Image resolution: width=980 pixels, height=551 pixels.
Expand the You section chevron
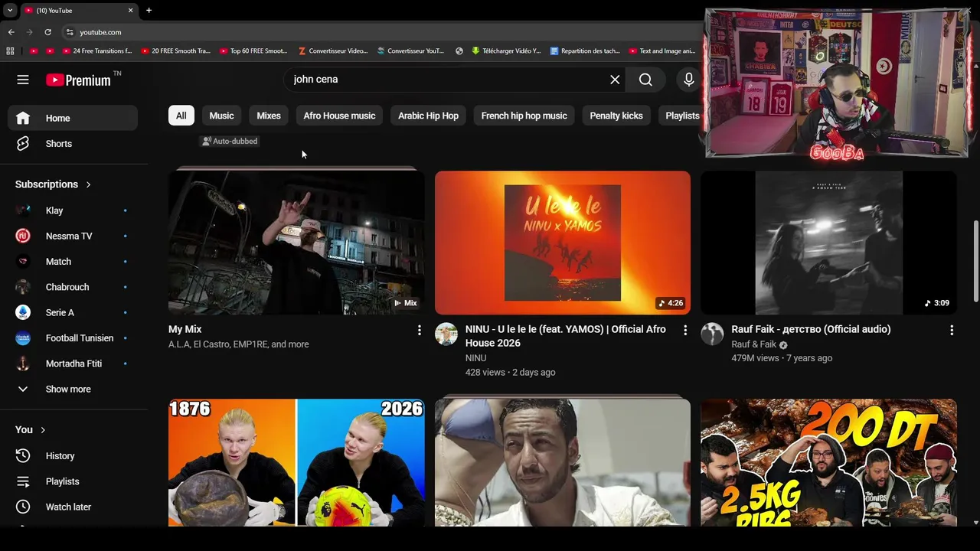pyautogui.click(x=43, y=430)
